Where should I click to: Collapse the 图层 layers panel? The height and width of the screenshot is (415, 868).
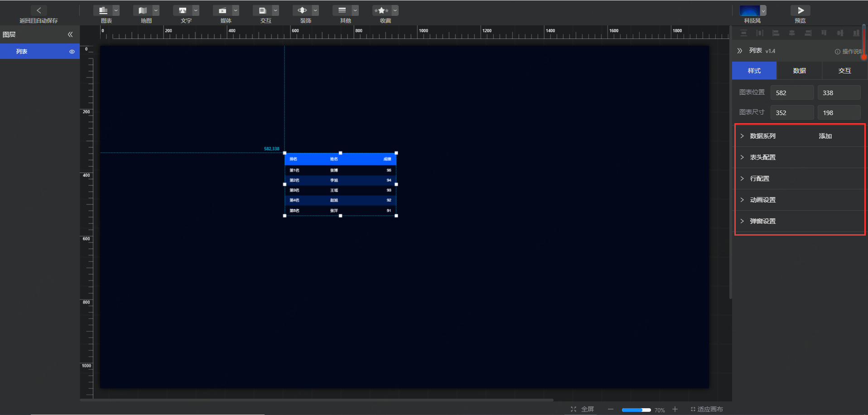(x=70, y=34)
